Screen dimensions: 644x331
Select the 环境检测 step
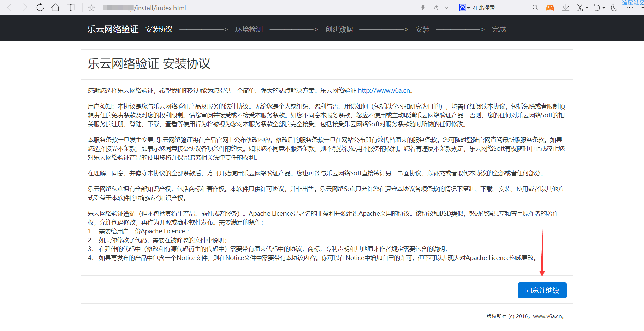coord(249,29)
